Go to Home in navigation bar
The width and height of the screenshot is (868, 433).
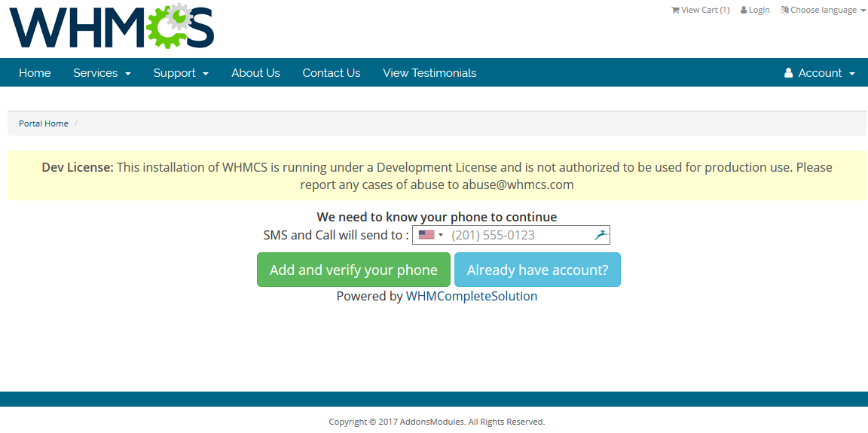tap(35, 73)
